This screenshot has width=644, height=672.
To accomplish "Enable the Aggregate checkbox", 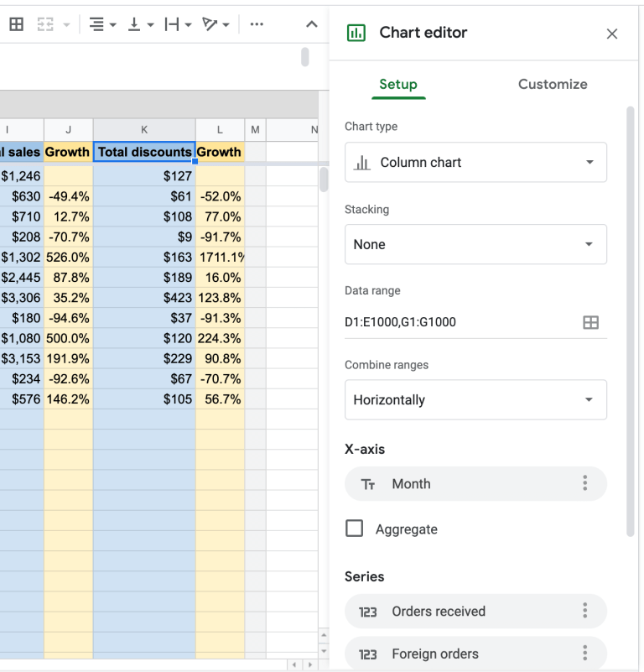I will coord(354,529).
